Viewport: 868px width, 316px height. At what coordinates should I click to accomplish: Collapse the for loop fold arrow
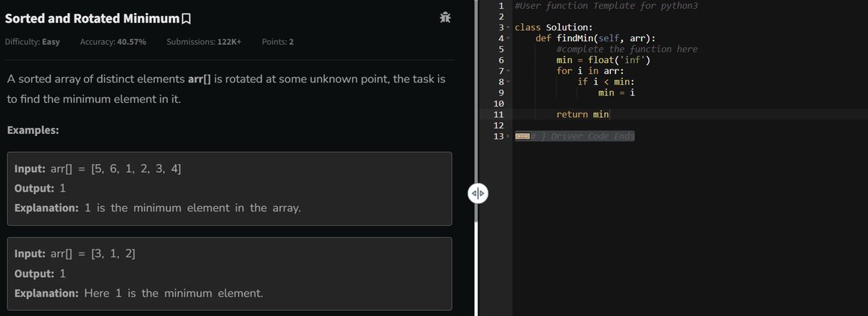[509, 71]
